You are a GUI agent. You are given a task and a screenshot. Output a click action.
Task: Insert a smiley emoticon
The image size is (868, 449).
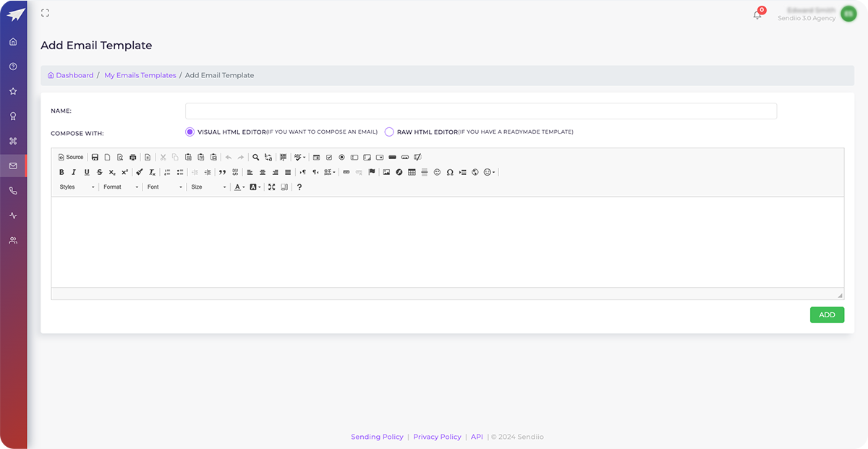pos(436,172)
